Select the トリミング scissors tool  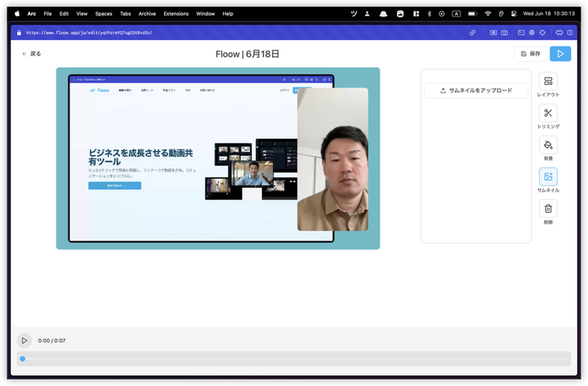click(548, 114)
